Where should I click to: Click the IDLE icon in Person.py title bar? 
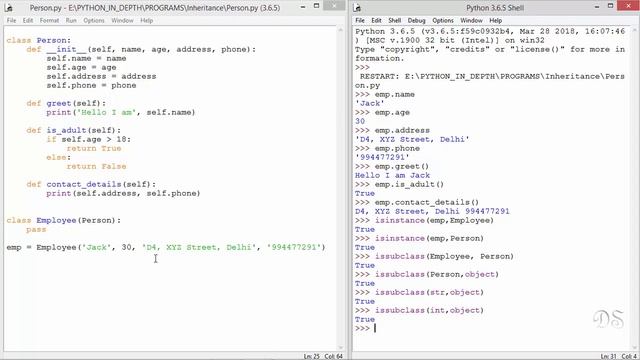(8, 7)
